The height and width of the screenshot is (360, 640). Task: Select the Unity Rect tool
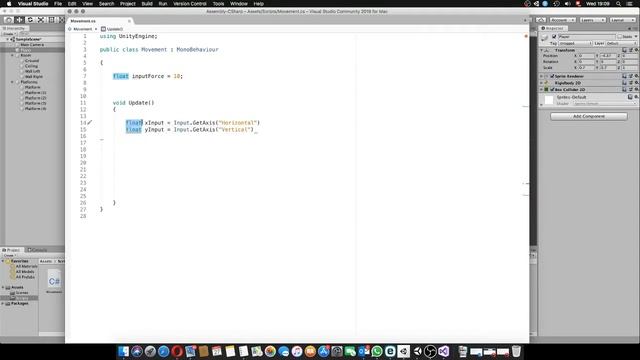[51, 20]
